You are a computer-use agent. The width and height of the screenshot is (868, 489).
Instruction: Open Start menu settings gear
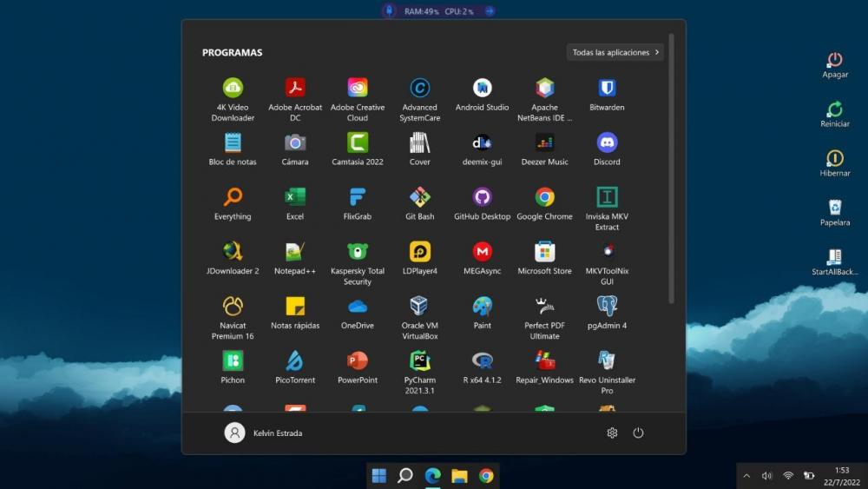pos(612,433)
